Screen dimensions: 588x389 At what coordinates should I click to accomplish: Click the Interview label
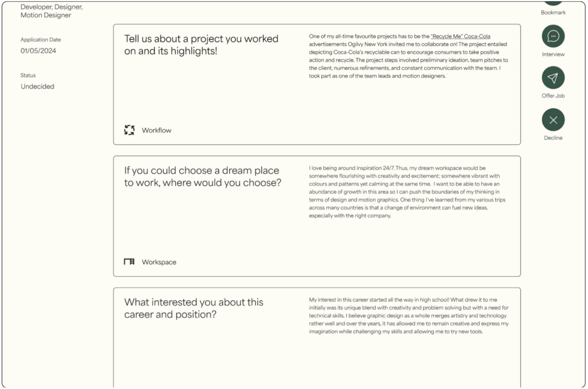click(x=553, y=54)
